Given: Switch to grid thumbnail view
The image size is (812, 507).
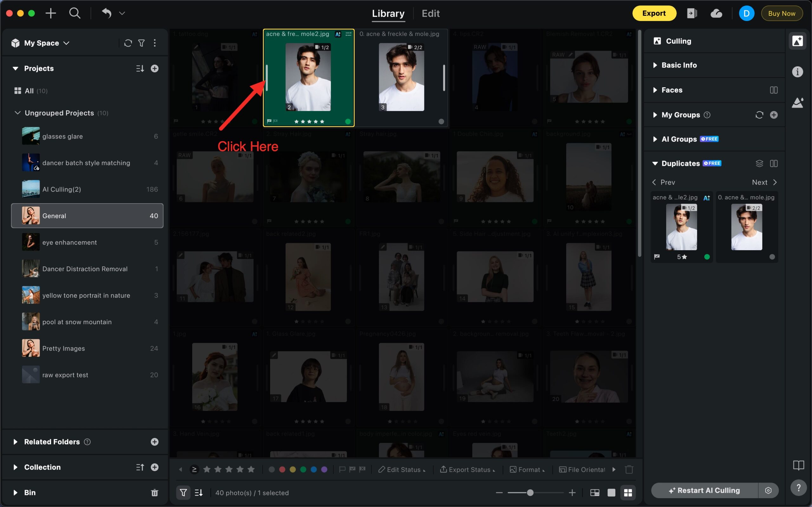Looking at the screenshot, I should pos(628,493).
